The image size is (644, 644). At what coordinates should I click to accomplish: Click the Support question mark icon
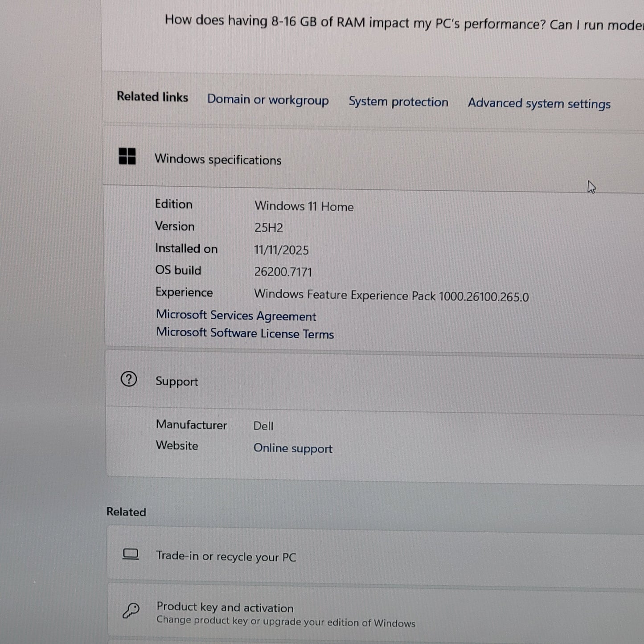coord(129,379)
